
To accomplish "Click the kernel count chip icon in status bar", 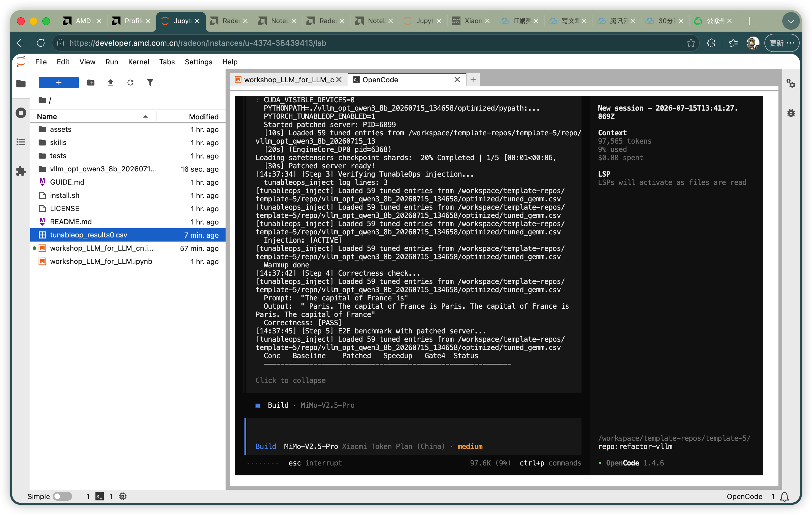I will pyautogui.click(x=123, y=496).
